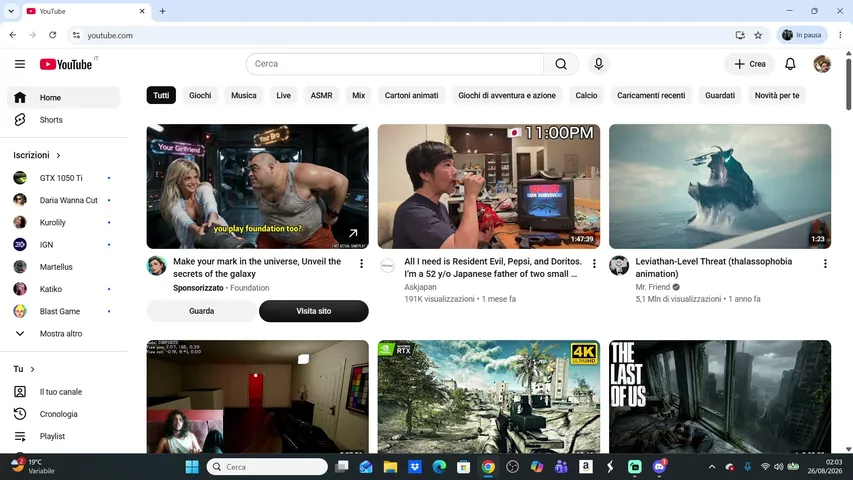
Task: Select the Live filter chip
Action: pos(283,95)
